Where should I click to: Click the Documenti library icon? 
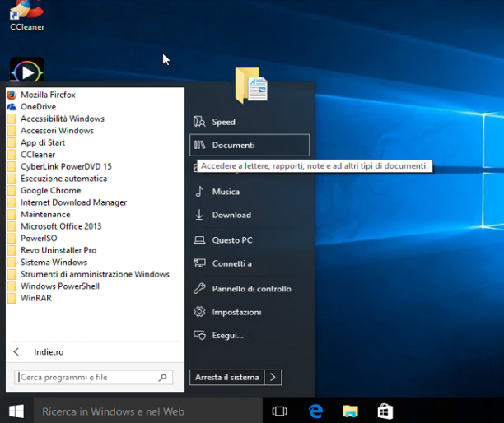pos(199,145)
